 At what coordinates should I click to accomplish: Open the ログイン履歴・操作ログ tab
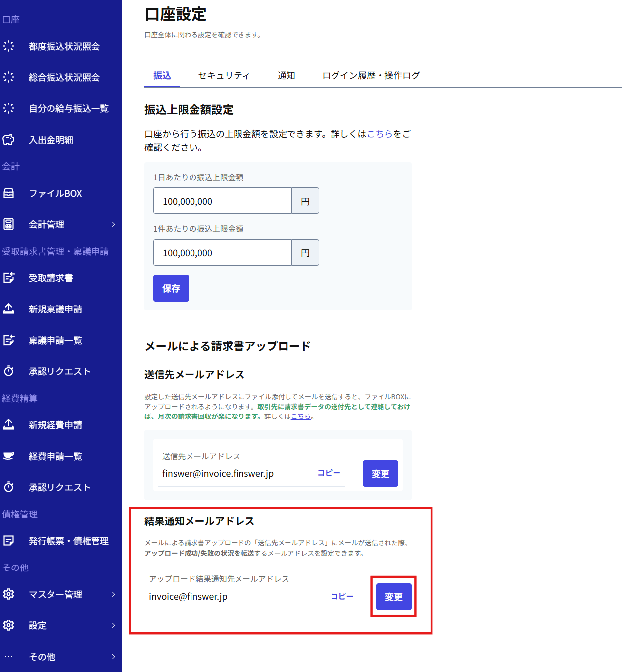[x=371, y=75]
